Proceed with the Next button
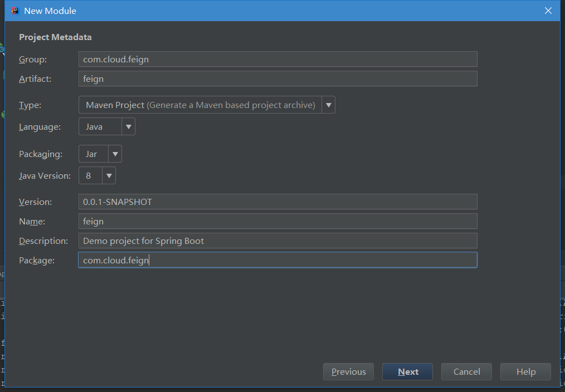565x392 pixels. [407, 371]
